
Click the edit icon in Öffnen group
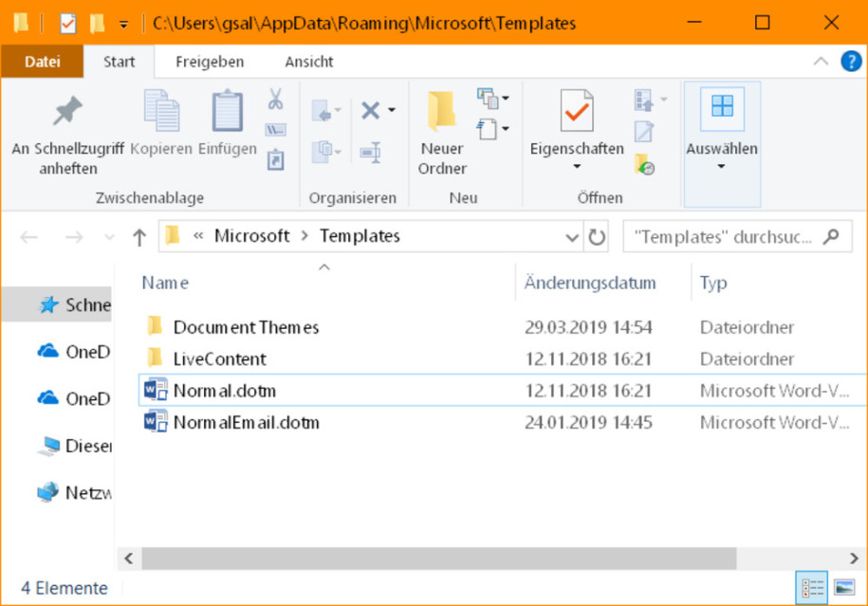click(644, 132)
